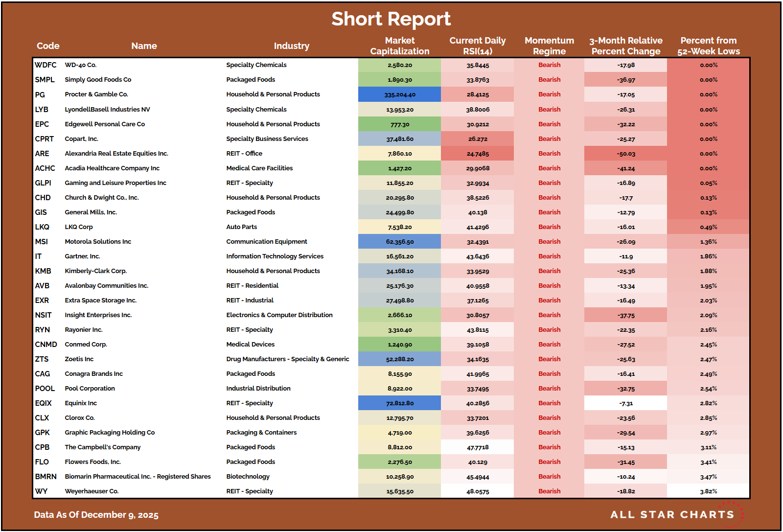
Task: Click the WY ticker code
Action: click(41, 491)
